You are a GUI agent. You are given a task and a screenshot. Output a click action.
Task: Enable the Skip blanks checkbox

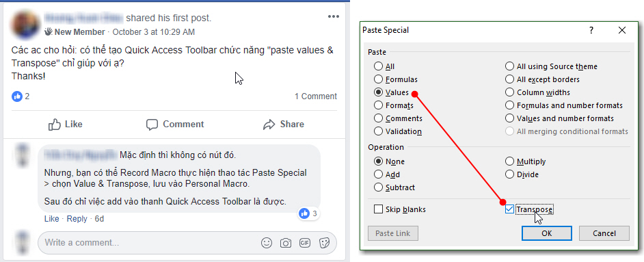378,209
